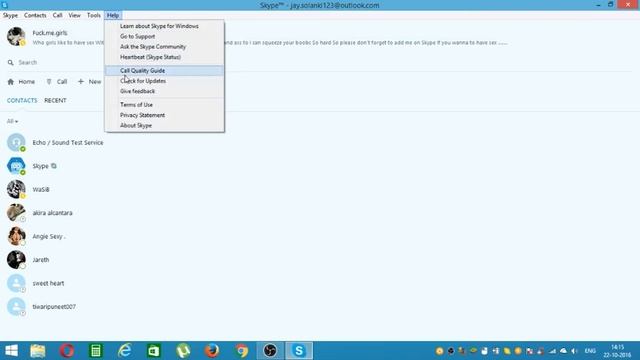The image size is (640, 360).
Task: Open the Call phones button
Action: pyautogui.click(x=57, y=82)
